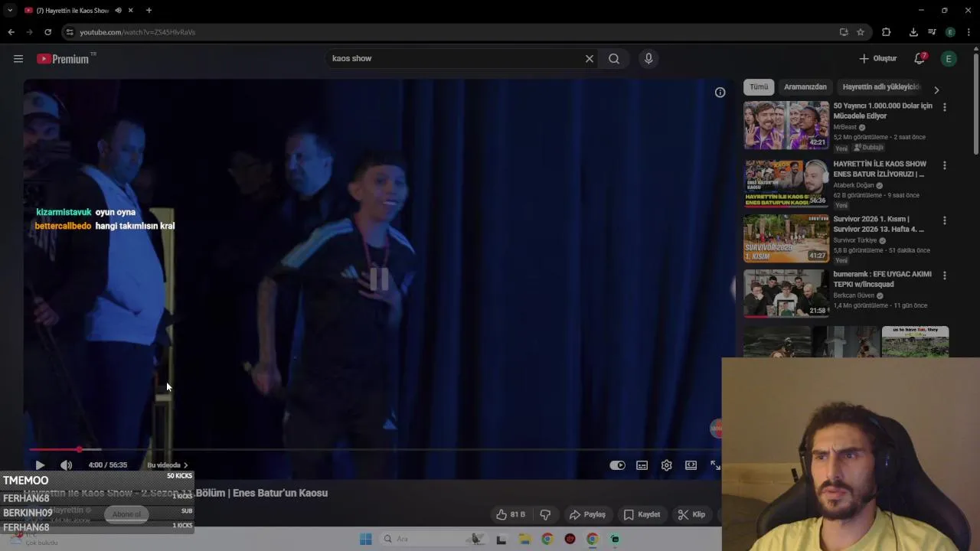This screenshot has height=551, width=980.
Task: Open video title Enes Batur'un Kaosu
Action: coord(175,493)
